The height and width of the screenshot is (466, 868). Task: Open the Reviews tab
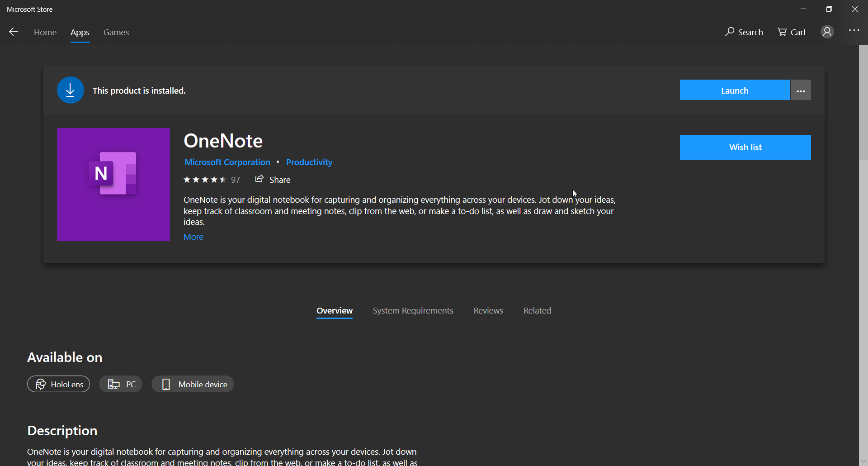tap(488, 310)
